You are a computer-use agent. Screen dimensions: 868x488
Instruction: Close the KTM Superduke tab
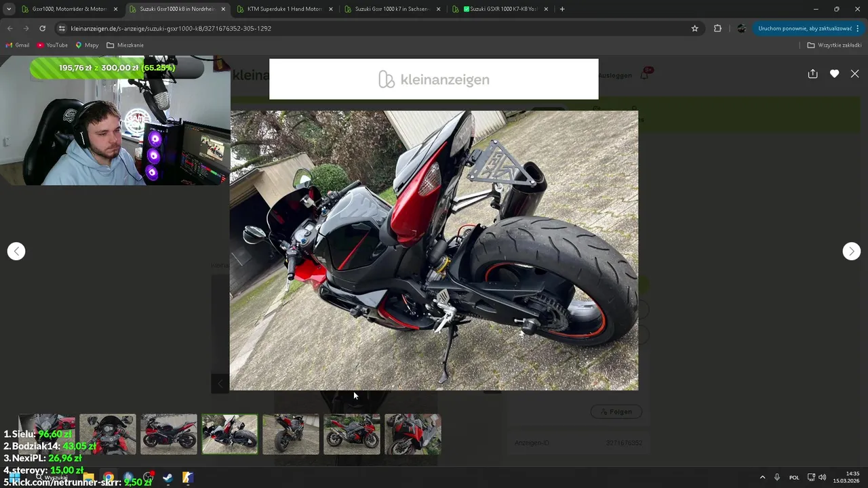(331, 9)
